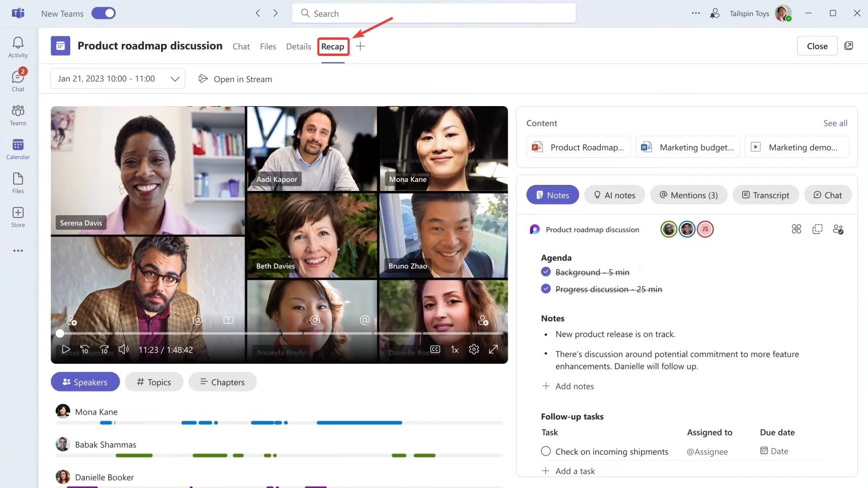The height and width of the screenshot is (488, 868).
Task: Mark Check on incoming shipments task complete
Action: pyautogui.click(x=546, y=451)
